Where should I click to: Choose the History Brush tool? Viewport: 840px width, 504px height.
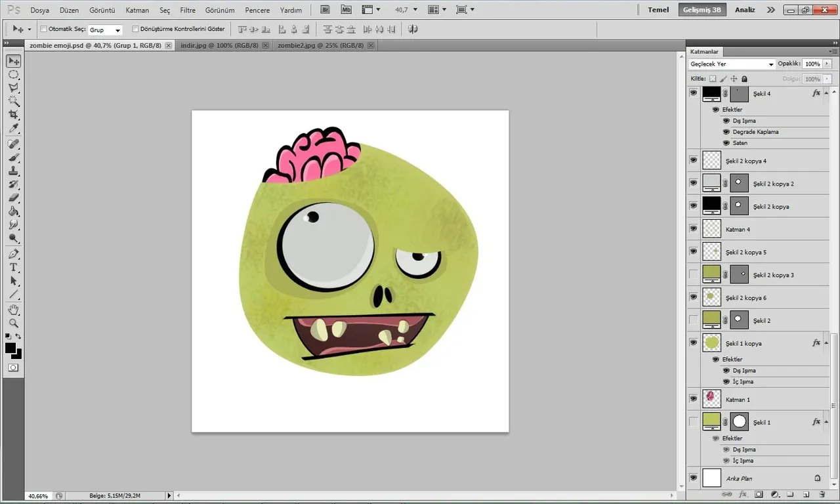(x=13, y=184)
